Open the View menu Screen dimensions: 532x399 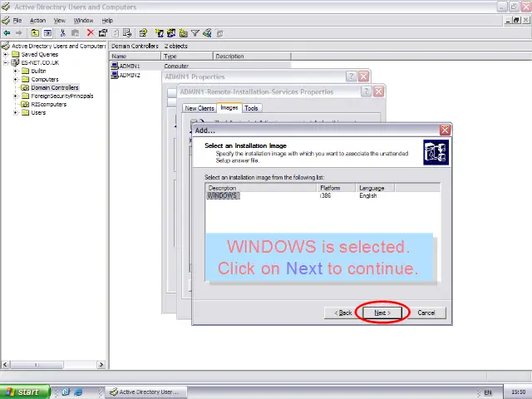59,20
